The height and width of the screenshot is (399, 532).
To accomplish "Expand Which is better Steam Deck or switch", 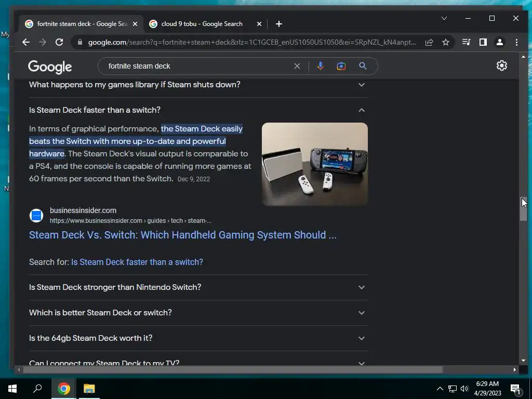I will 198,312.
